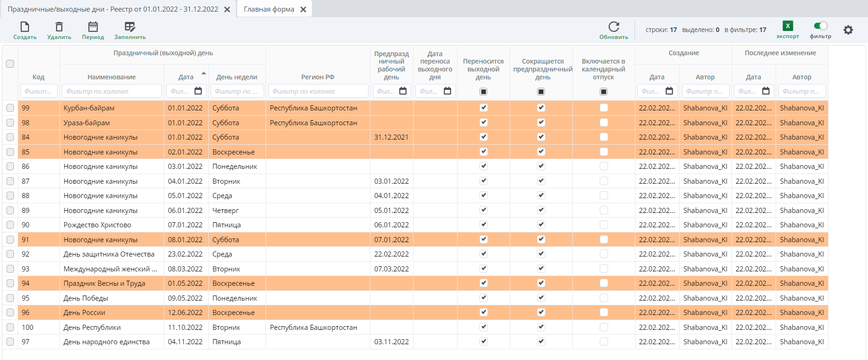Click the Регион РФ filter input field
The height and width of the screenshot is (360, 868).
tap(318, 91)
